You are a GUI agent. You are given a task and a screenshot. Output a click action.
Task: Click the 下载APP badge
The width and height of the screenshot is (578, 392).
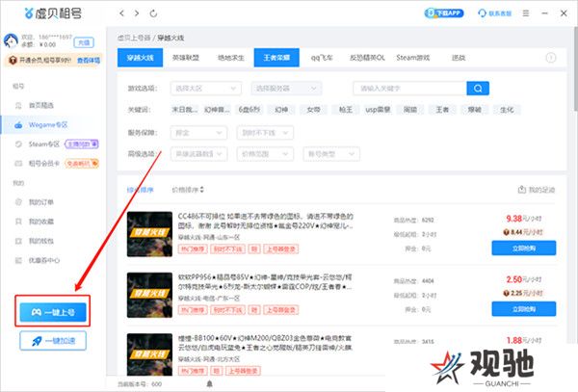coord(444,13)
